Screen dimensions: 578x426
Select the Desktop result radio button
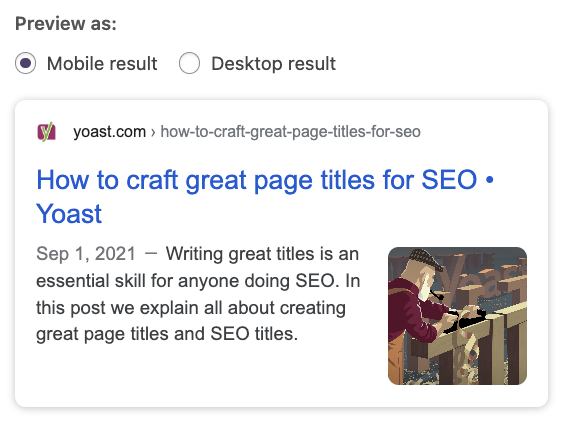click(189, 63)
